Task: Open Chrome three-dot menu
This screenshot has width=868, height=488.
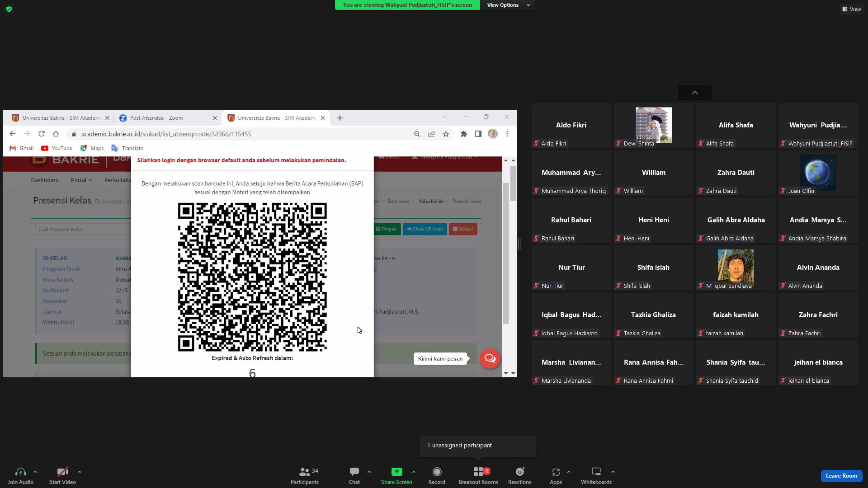Action: [507, 134]
